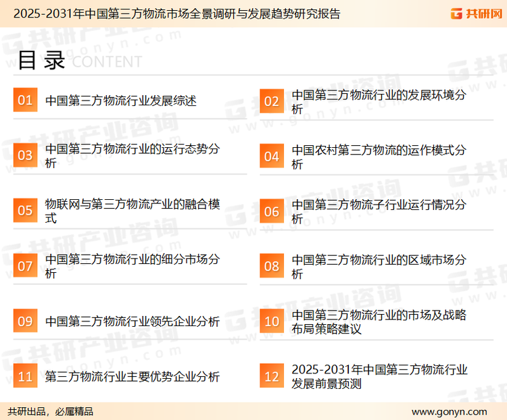Click the orange 04 number badge

coord(272,156)
